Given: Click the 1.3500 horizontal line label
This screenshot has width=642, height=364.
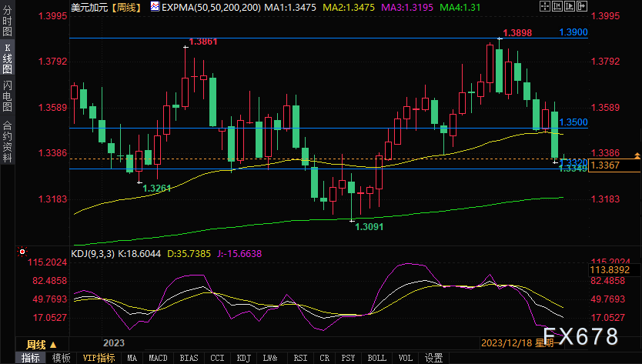Looking at the screenshot, I should pos(573,122).
